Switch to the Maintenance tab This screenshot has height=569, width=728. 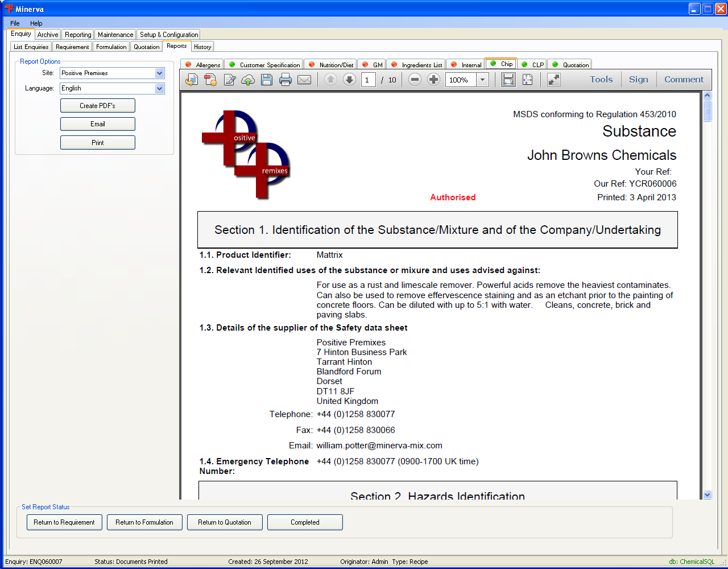click(115, 35)
